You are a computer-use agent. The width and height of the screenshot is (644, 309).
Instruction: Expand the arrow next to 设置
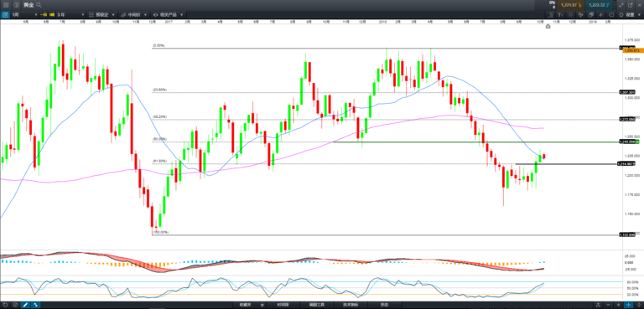[639, 15]
